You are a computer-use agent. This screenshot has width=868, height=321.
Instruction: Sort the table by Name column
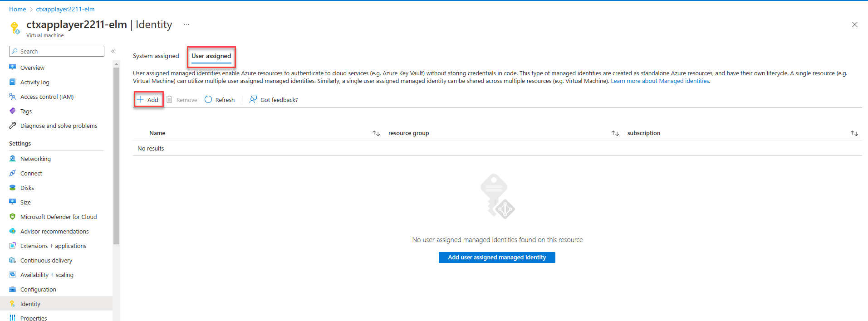[376, 133]
